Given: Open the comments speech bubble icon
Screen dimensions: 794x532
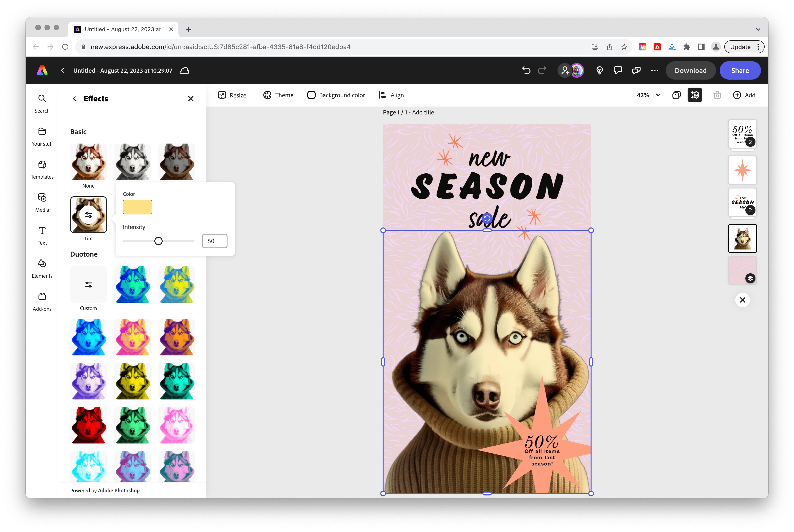Looking at the screenshot, I should 618,71.
